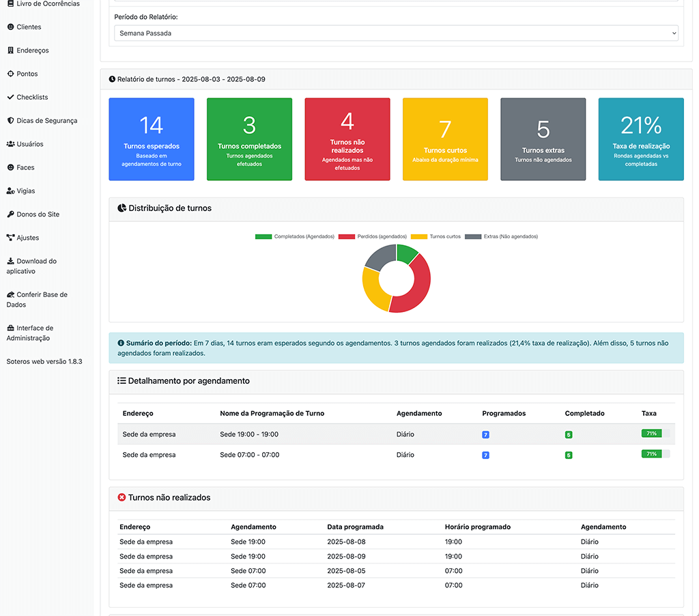Click the Dicas de Segurança shield icon
Viewport: 699px width, 616px height.
click(x=10, y=121)
